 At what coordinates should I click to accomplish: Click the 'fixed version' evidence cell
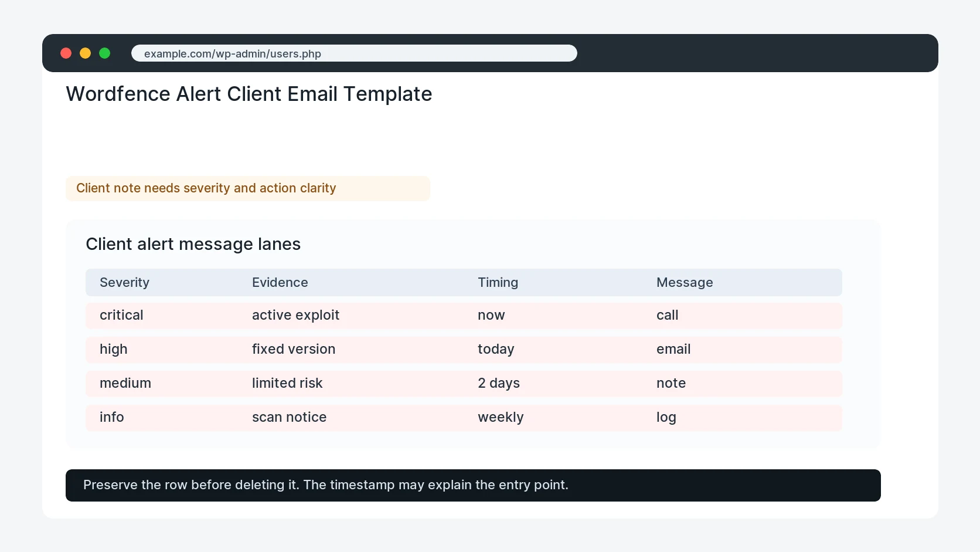(x=294, y=350)
